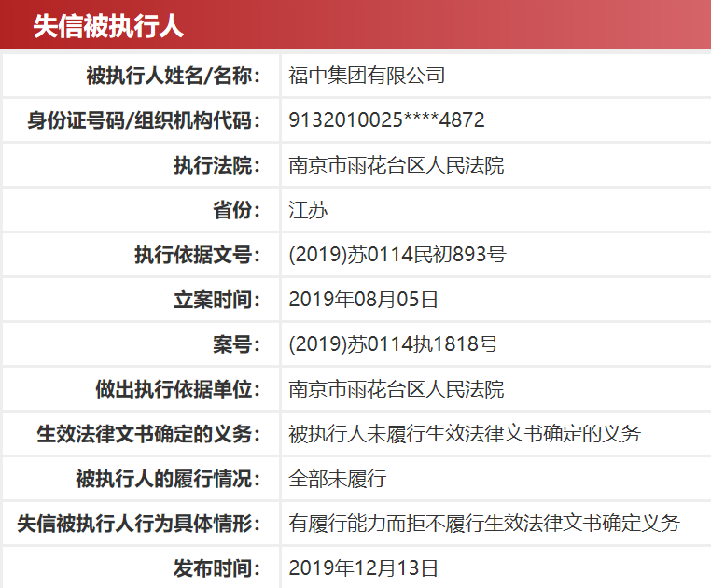711x588 pixels.
Task: Click the value 全部未履行
Action: click(x=338, y=479)
